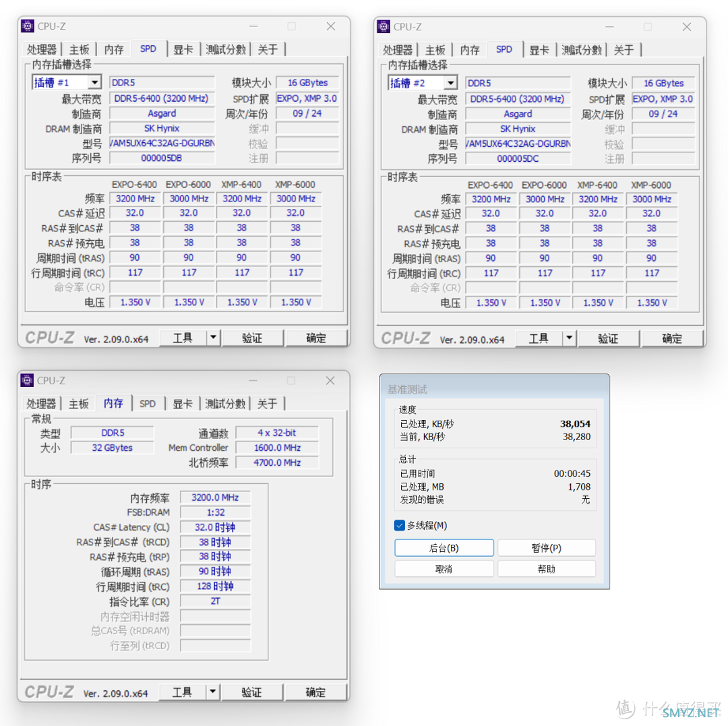Viewport: 728px width, 726px height.
Task: Click CPU-Z app icon in slot #1 window
Action: pyautogui.click(x=28, y=26)
